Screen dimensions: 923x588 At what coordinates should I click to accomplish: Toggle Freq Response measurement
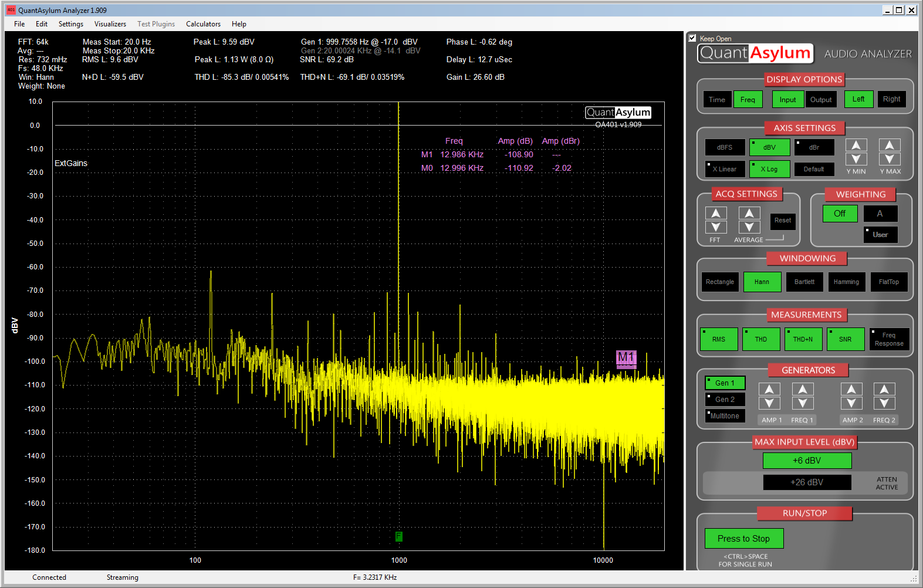[x=890, y=339]
